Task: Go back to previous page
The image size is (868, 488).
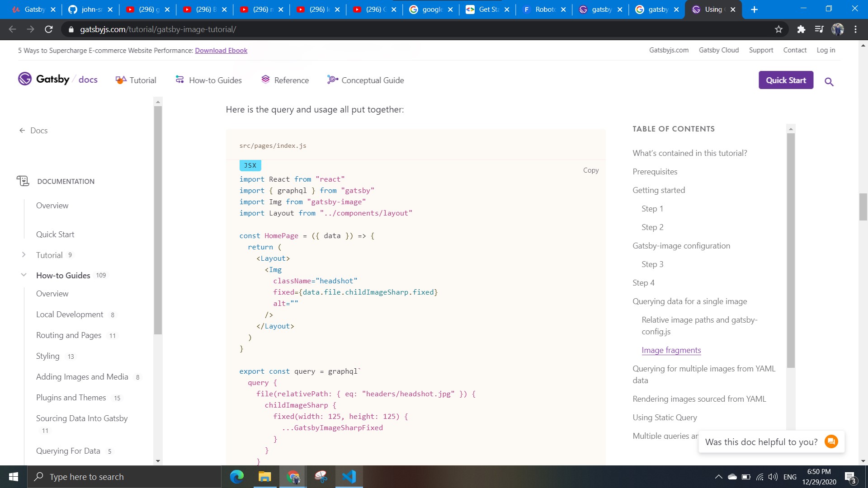Action: 12,29
